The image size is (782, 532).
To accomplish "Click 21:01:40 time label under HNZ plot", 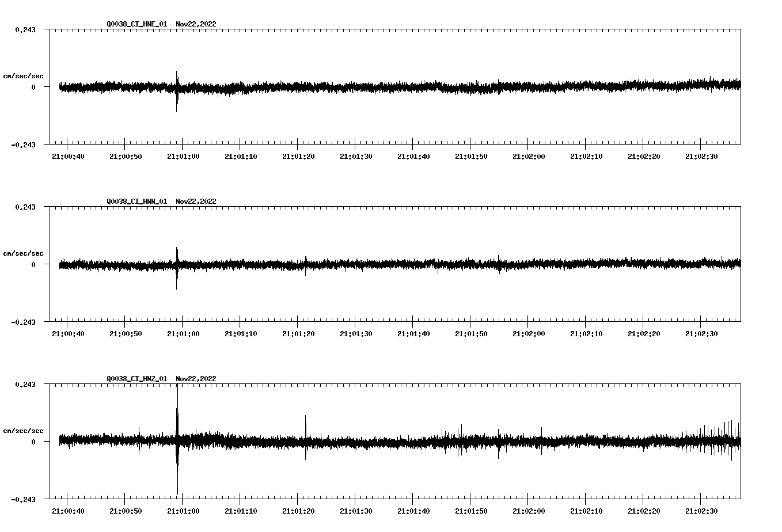I will [413, 511].
